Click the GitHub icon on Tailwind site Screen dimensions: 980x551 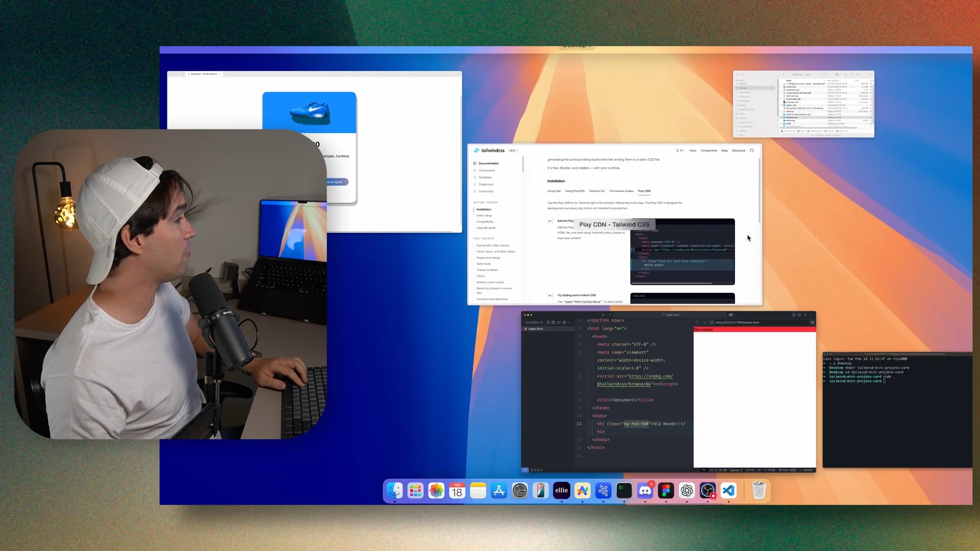pyautogui.click(x=752, y=151)
